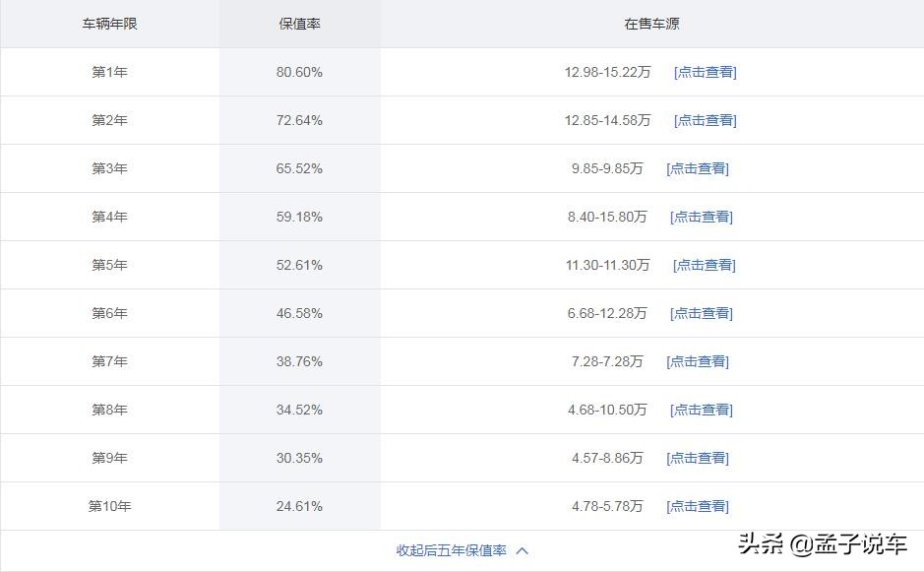View 第9年 available car listings
924x572 pixels.
(x=698, y=458)
